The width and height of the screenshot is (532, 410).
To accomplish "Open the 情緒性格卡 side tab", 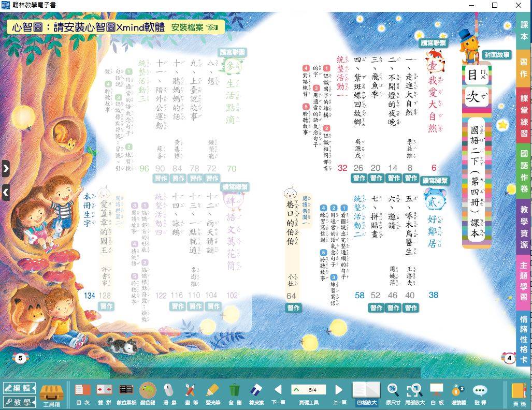I will tap(524, 339).
